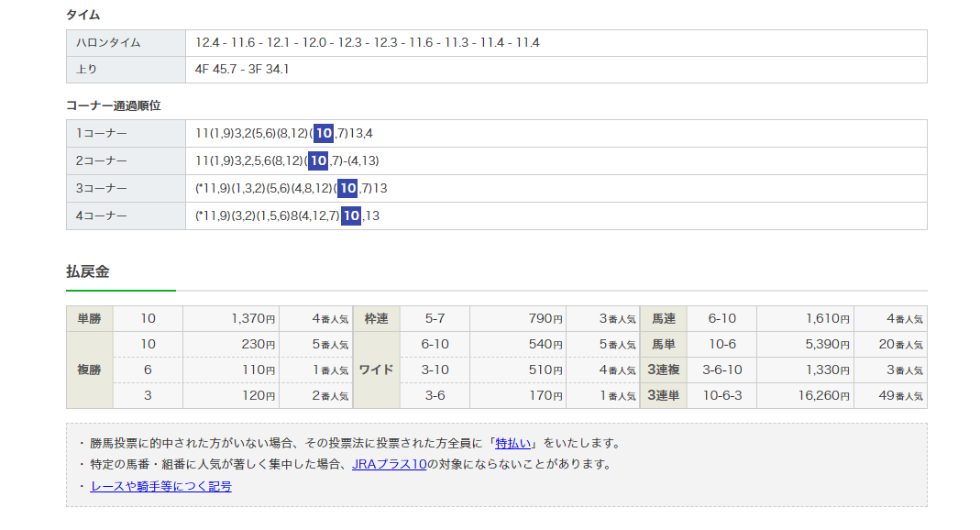Open the JRAプラス10 link
This screenshot has height=530, width=980.
[x=390, y=464]
